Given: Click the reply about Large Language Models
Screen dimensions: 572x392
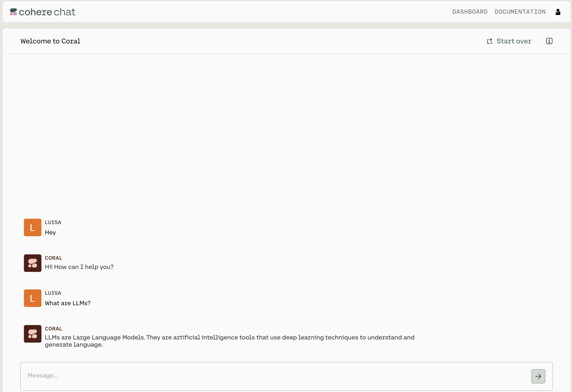Looking at the screenshot, I should coord(230,341).
